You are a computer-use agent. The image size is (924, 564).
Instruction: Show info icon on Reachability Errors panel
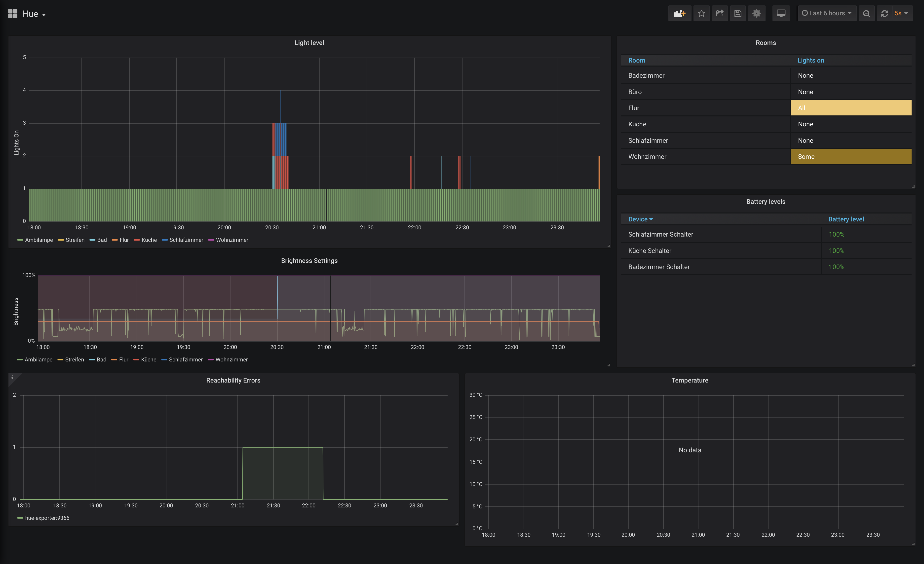point(12,377)
